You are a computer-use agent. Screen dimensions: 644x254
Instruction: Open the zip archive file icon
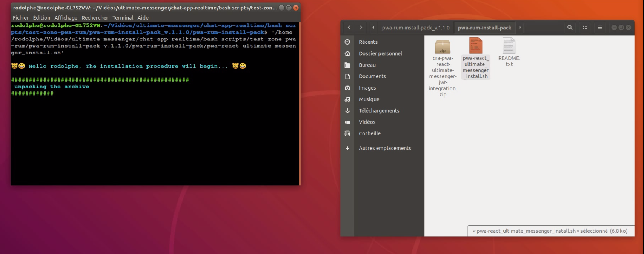click(443, 47)
